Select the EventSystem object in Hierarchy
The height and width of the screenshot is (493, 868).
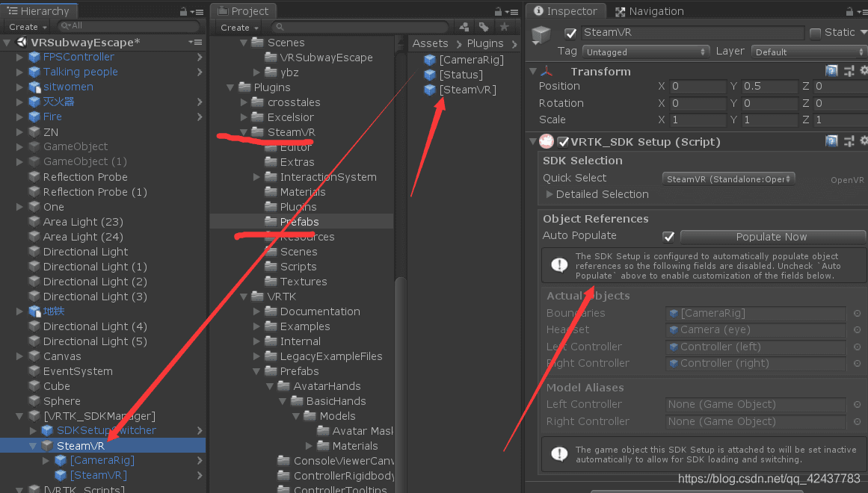[x=78, y=371]
